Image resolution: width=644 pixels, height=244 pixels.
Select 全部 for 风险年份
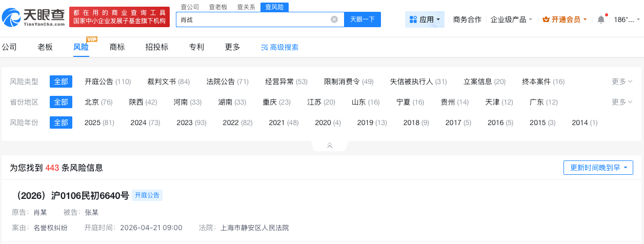61,123
